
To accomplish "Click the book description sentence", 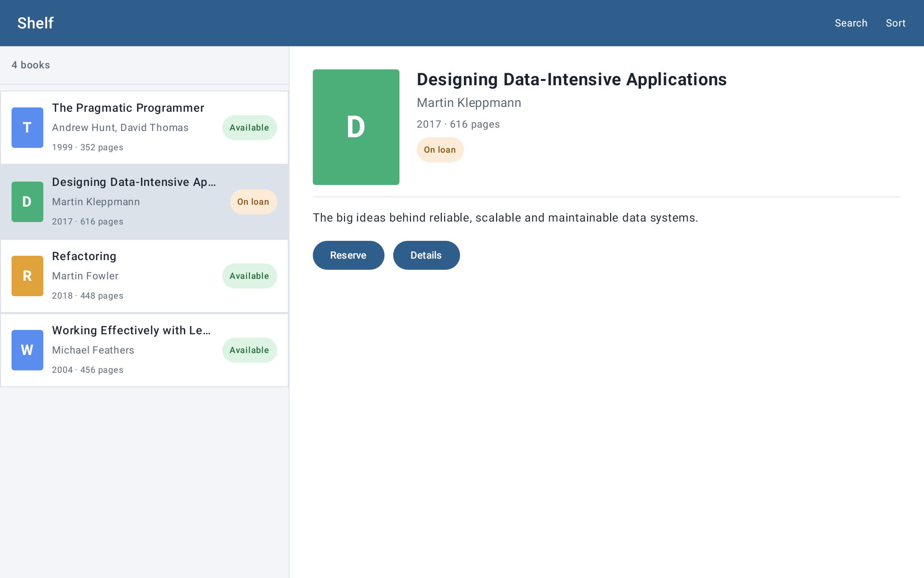I will 505,218.
